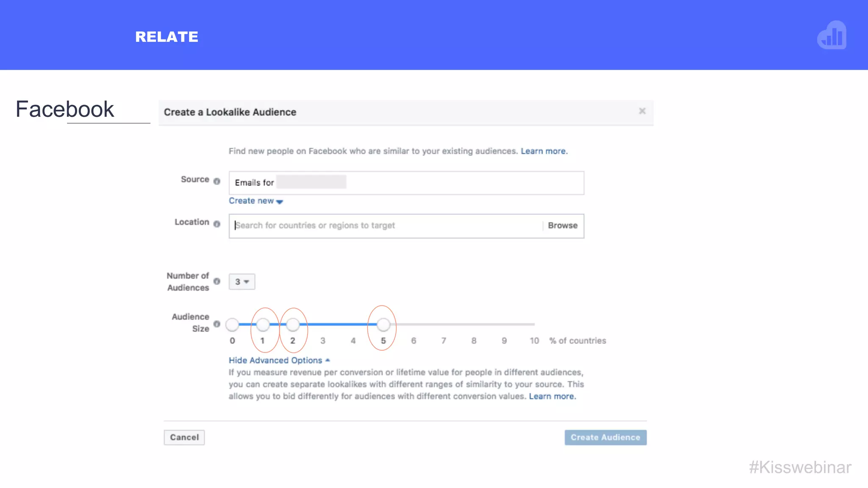Click the Audience Size info icon
Screen dimensions: 868x488
(x=217, y=324)
